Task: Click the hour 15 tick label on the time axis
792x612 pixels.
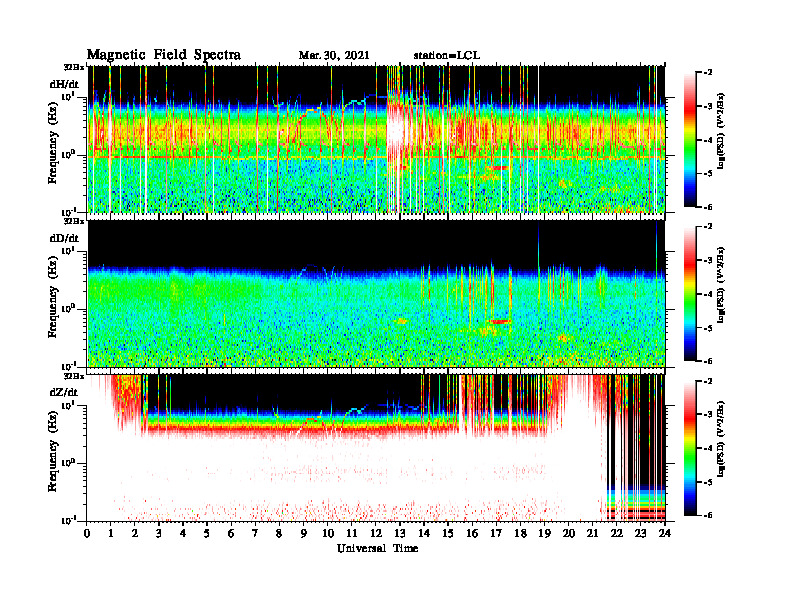Action: point(448,534)
